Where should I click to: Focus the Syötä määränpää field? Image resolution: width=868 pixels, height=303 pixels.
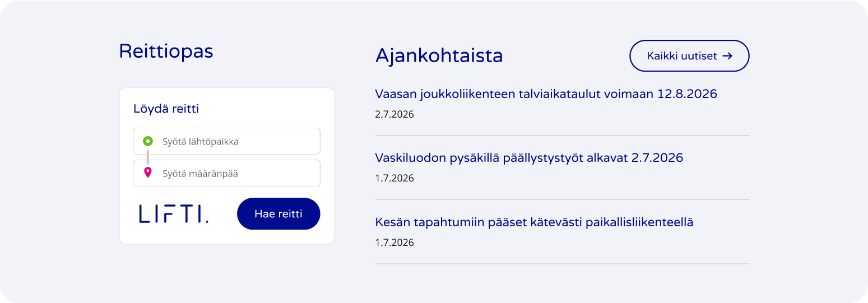(x=227, y=173)
